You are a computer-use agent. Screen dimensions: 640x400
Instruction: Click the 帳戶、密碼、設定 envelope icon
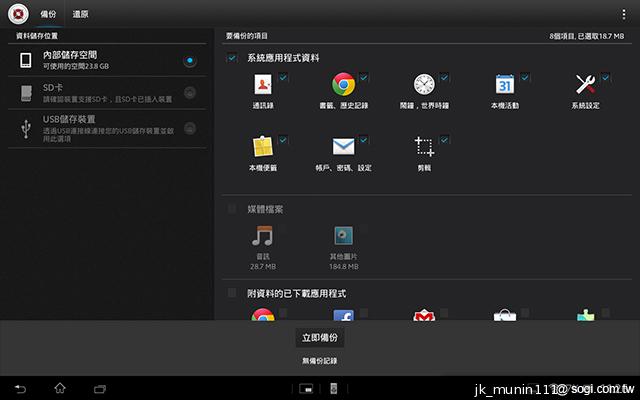(x=343, y=147)
